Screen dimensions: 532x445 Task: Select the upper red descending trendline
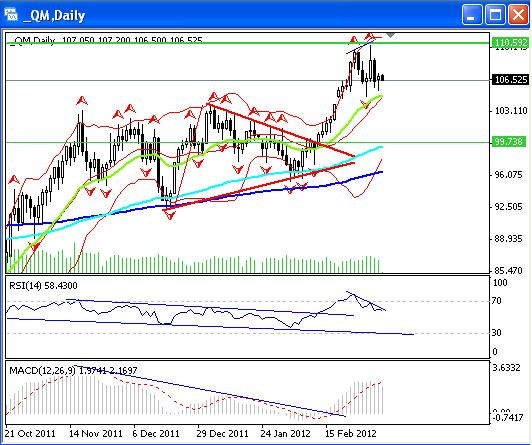[281, 130]
